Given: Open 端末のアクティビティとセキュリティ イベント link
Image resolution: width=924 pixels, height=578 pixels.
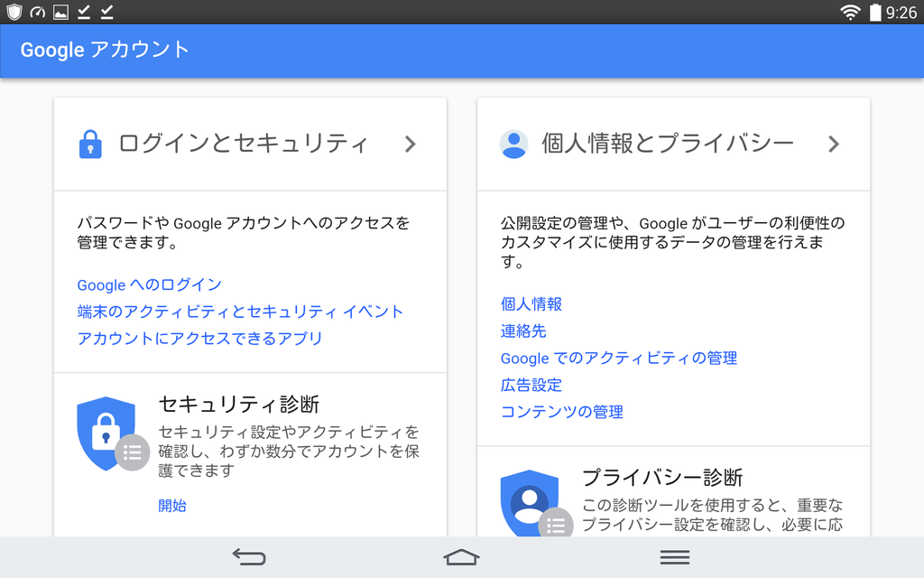Looking at the screenshot, I should tap(240, 312).
